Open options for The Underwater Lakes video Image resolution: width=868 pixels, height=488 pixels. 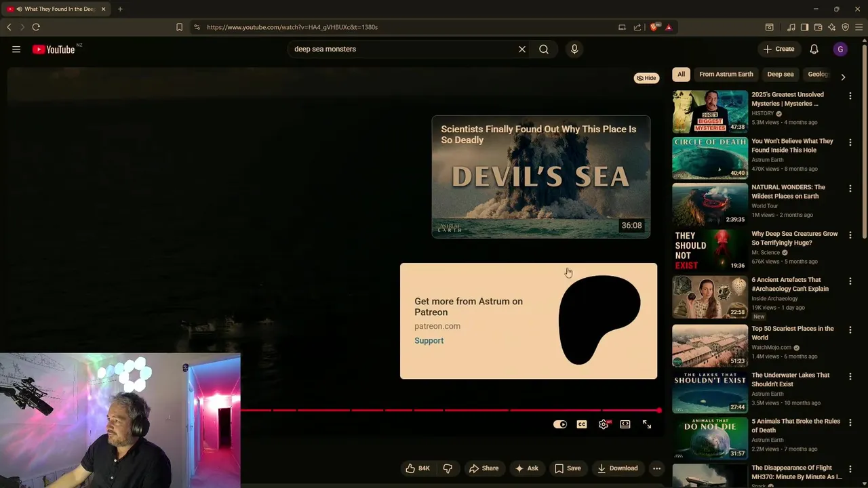(850, 376)
